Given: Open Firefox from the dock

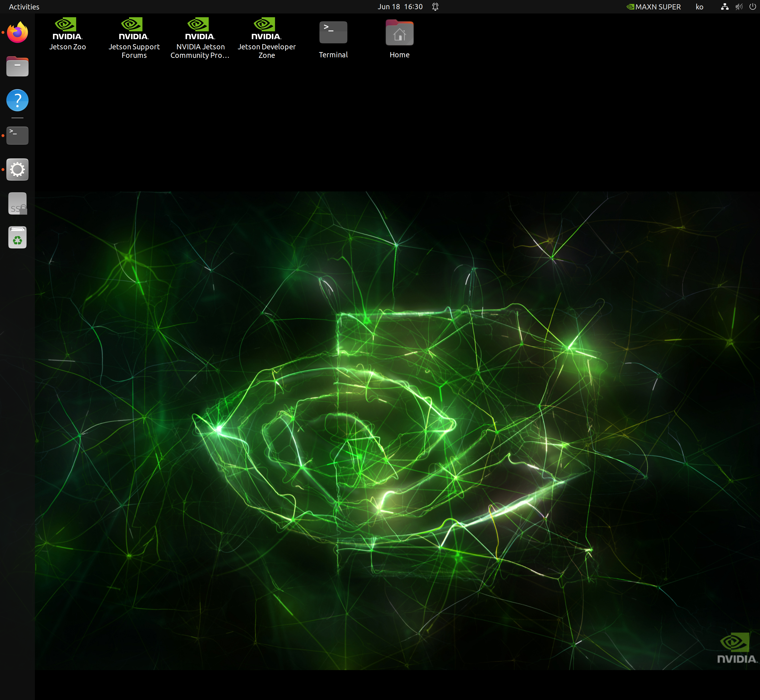Looking at the screenshot, I should 17,33.
